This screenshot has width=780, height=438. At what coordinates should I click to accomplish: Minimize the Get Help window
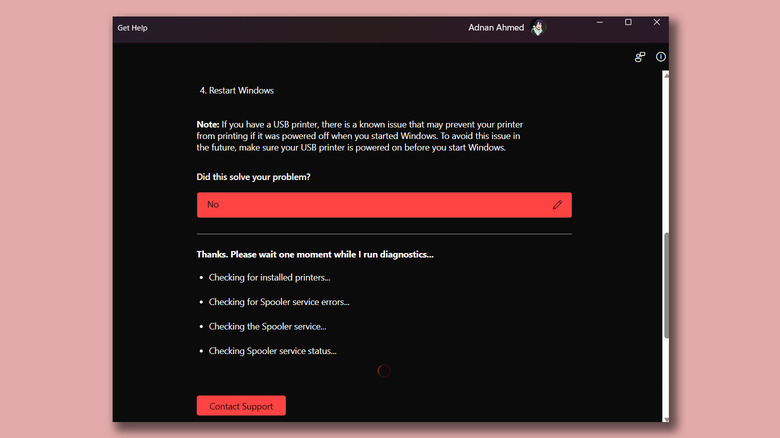click(x=600, y=22)
